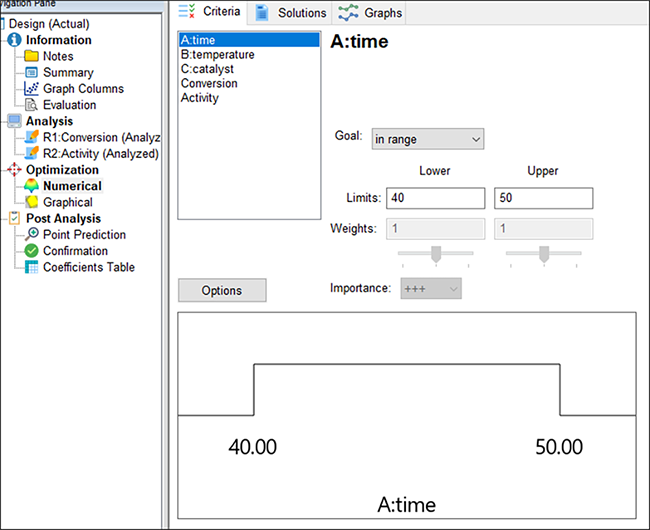
Task: Click the Lower weight slider
Action: click(x=436, y=255)
